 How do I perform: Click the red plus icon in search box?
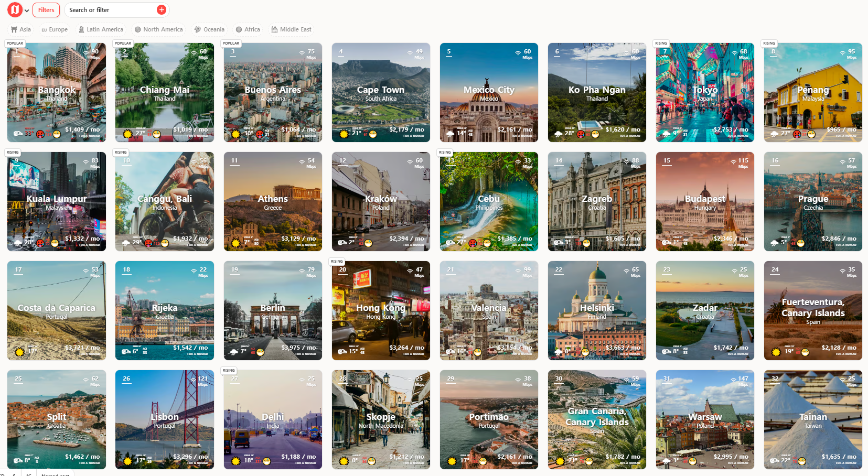pos(162,10)
